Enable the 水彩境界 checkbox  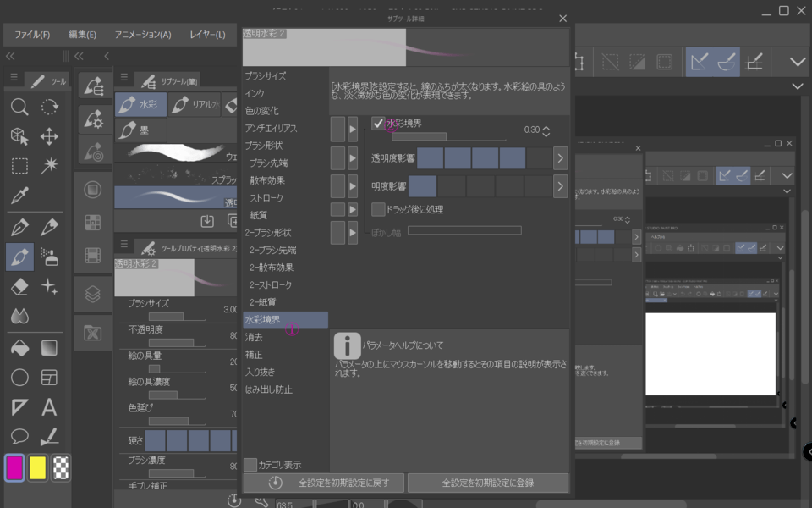coord(378,122)
